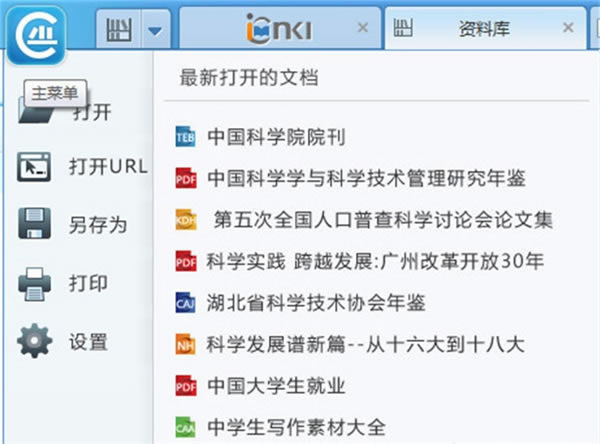The image size is (600, 444).
Task: Choose 打开URL from the main menu
Action: (x=108, y=167)
